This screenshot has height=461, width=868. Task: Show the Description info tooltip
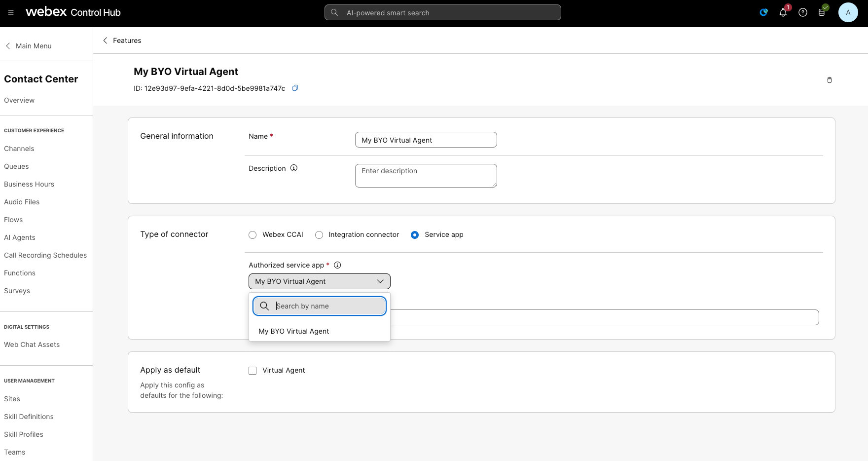coord(294,168)
